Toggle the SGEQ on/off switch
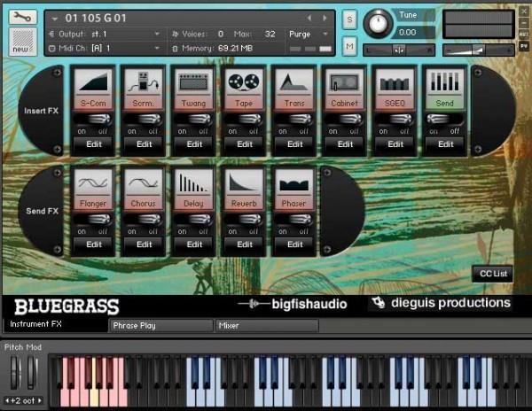Image resolution: width=532 pixels, height=411 pixels. point(395,120)
